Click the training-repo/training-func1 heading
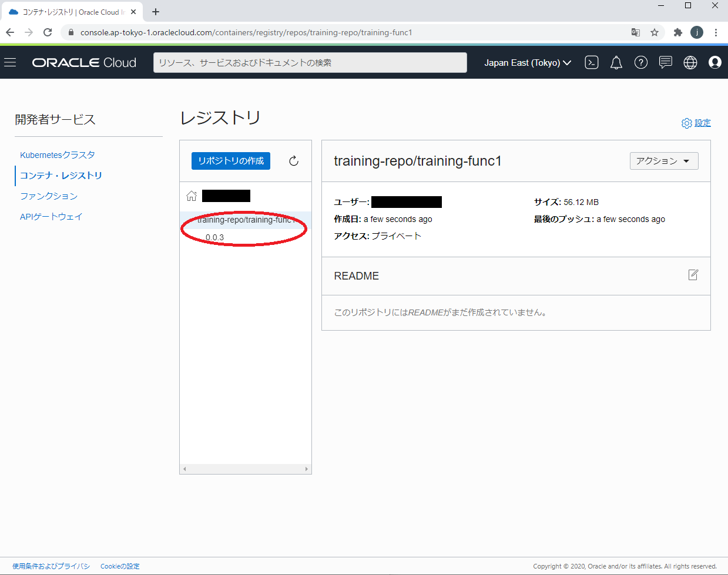Viewport: 728px width, 575px height. [418, 161]
